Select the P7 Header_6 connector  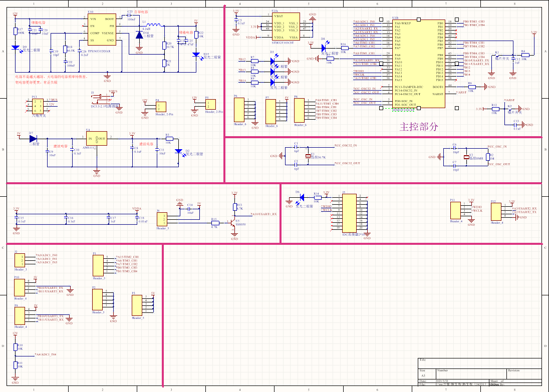click(270, 112)
